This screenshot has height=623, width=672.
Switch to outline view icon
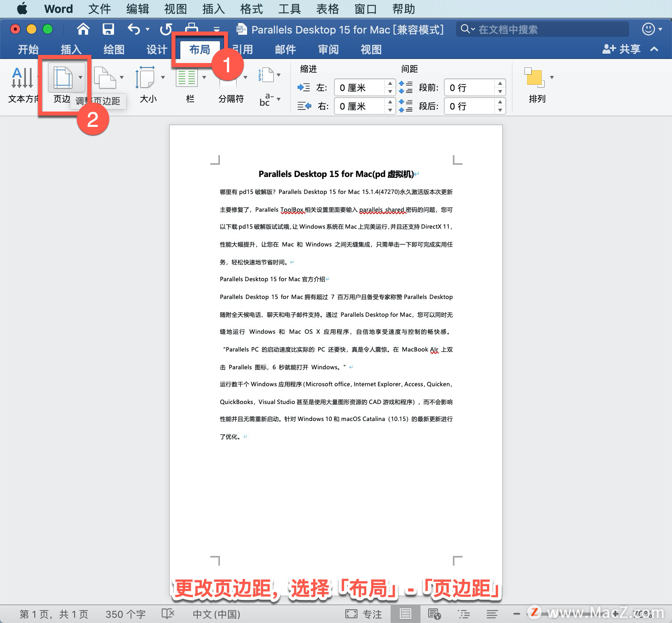pos(464,614)
